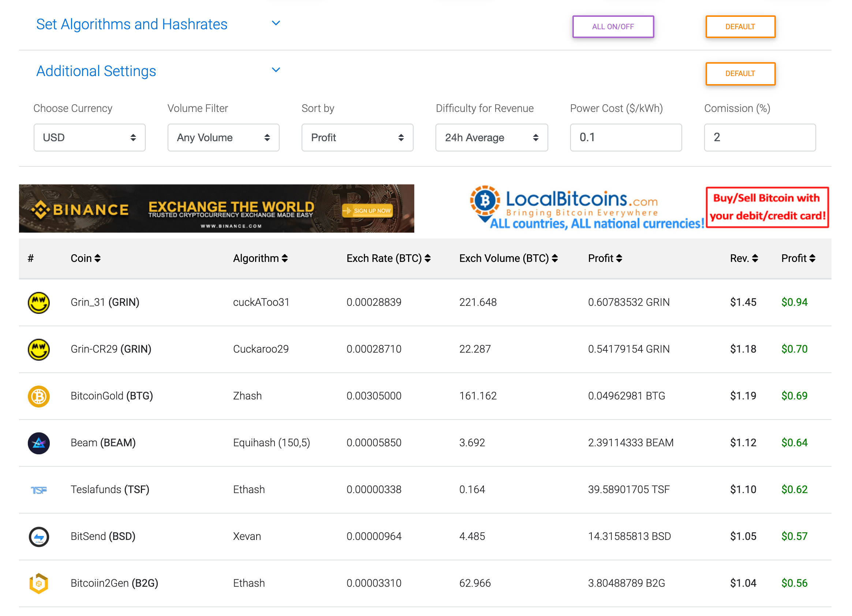Open the Grin_31 (GRIN) coin name

[x=105, y=303]
